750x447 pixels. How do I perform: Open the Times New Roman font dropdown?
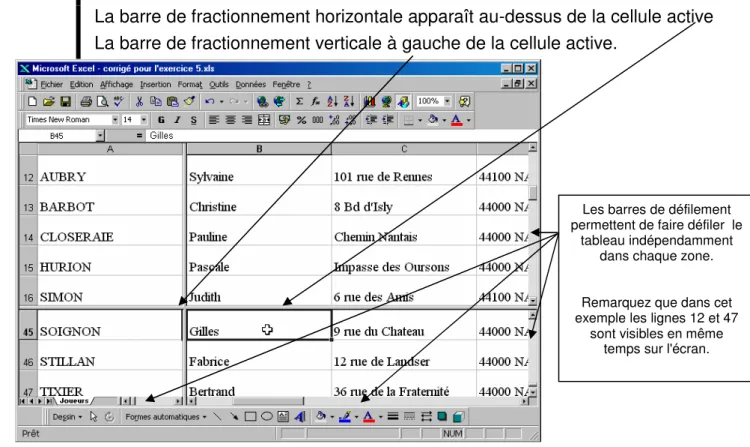tap(115, 120)
